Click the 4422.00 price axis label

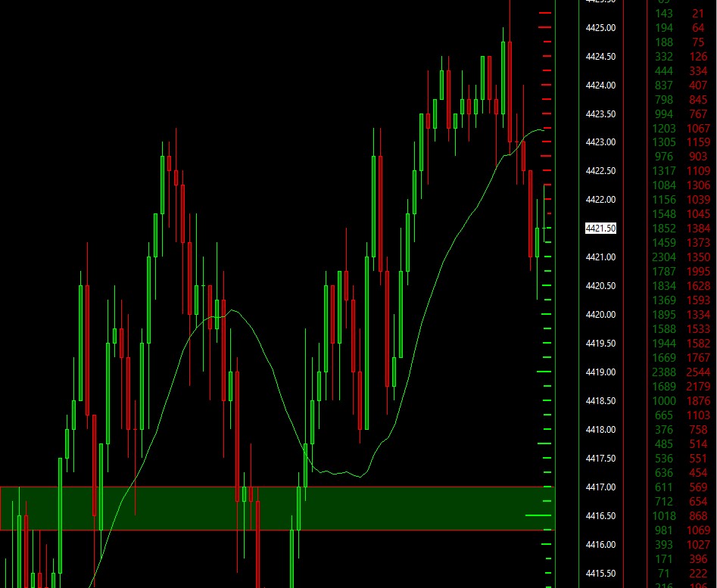point(600,200)
